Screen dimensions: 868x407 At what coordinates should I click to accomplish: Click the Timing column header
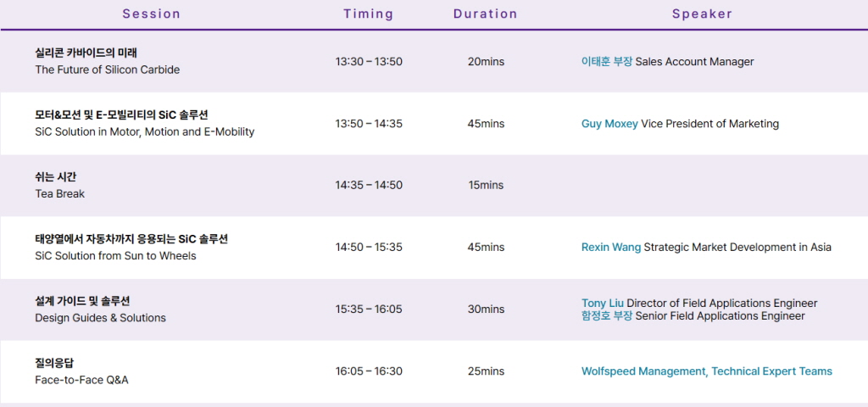(368, 14)
